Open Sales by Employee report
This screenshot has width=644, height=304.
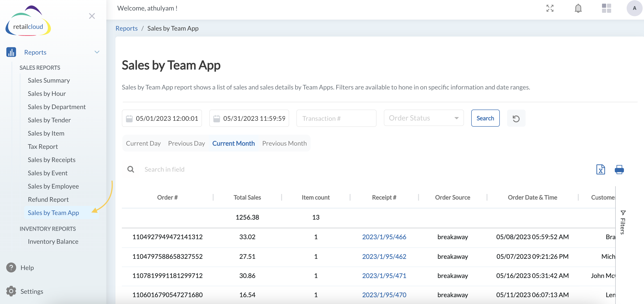click(x=53, y=186)
